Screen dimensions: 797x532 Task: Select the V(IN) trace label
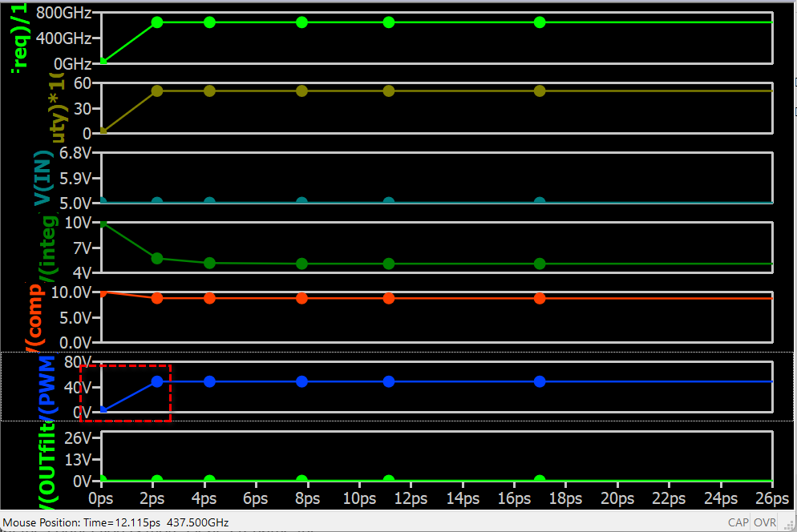tap(44, 179)
